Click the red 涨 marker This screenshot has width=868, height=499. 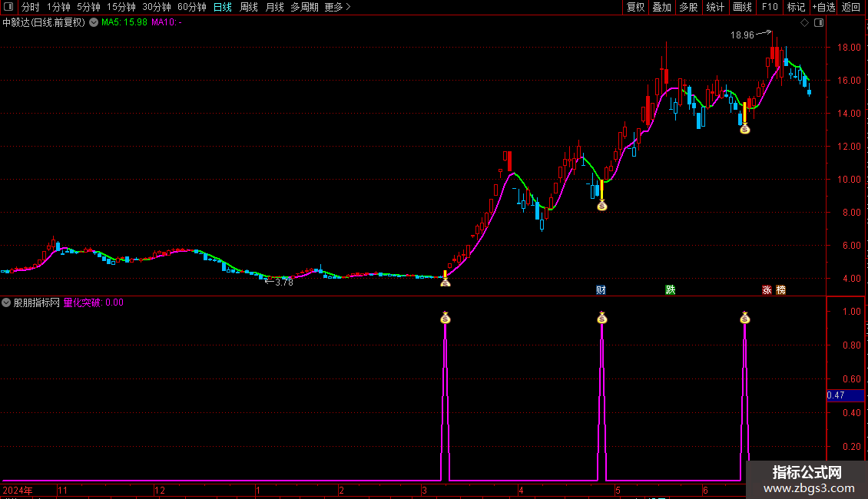tap(767, 290)
